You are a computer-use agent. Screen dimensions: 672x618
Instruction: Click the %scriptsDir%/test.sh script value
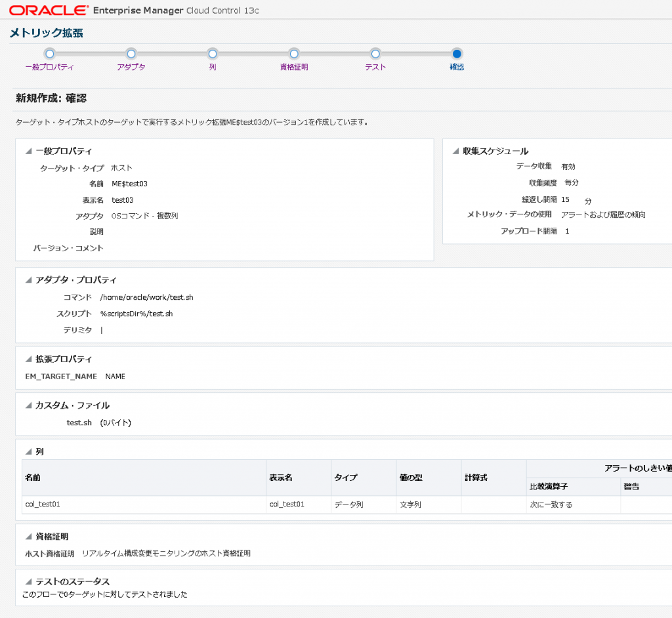pyautogui.click(x=136, y=314)
